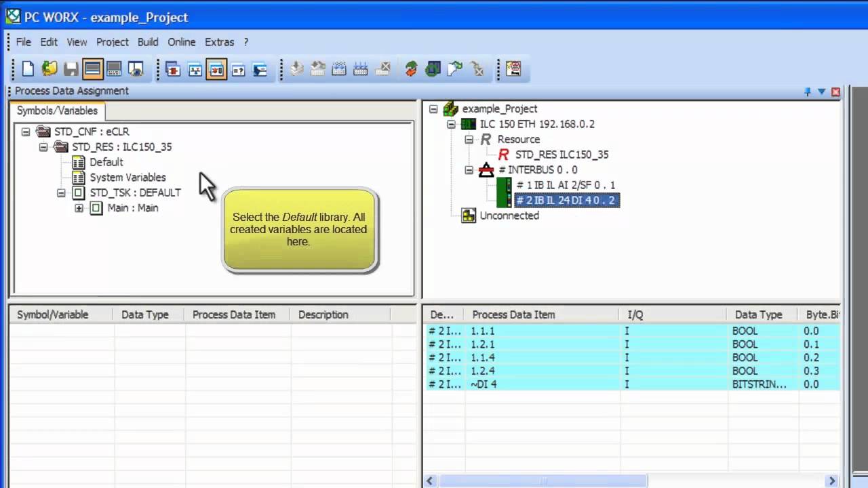This screenshot has height=488, width=868.
Task: Collapse the example_Project tree node
Action: click(433, 109)
